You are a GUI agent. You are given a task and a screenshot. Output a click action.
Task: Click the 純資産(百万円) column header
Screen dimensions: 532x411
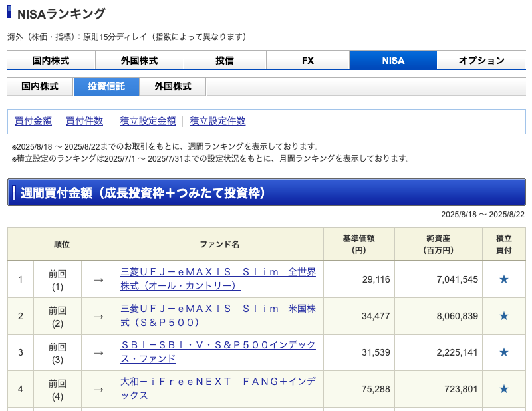point(438,244)
